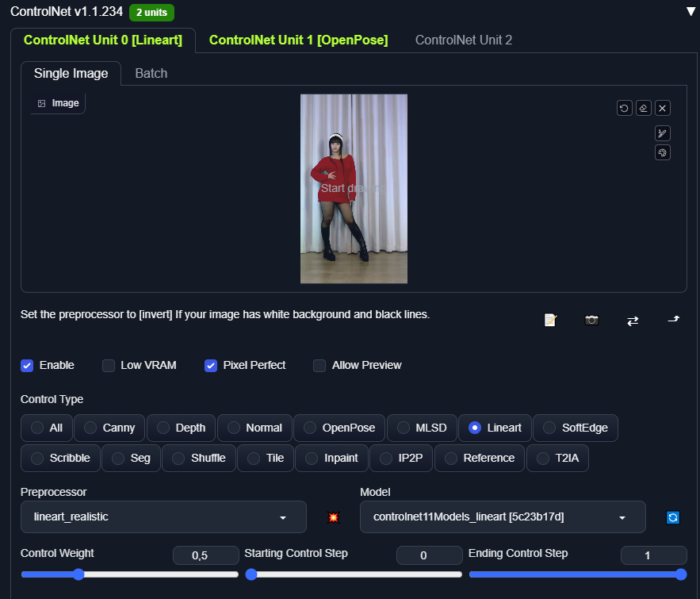The image size is (700, 599).
Task: Select the Canny control type
Action: pos(109,428)
